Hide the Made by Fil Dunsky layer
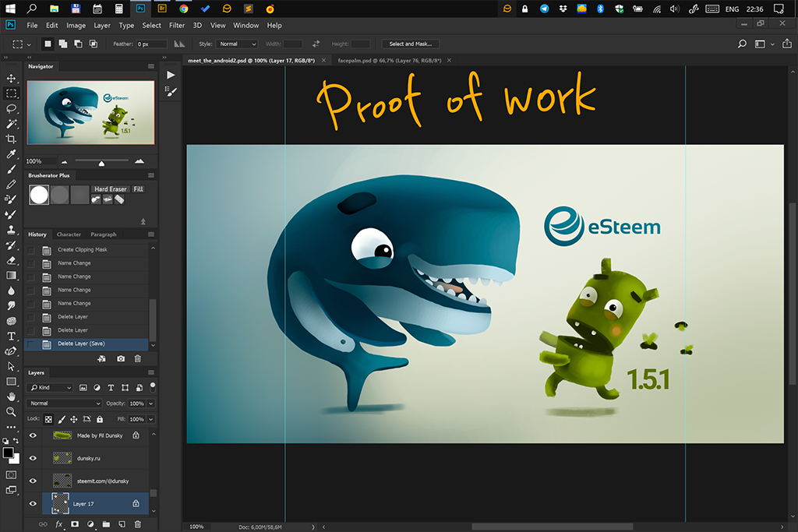This screenshot has height=532, width=798. [33, 435]
